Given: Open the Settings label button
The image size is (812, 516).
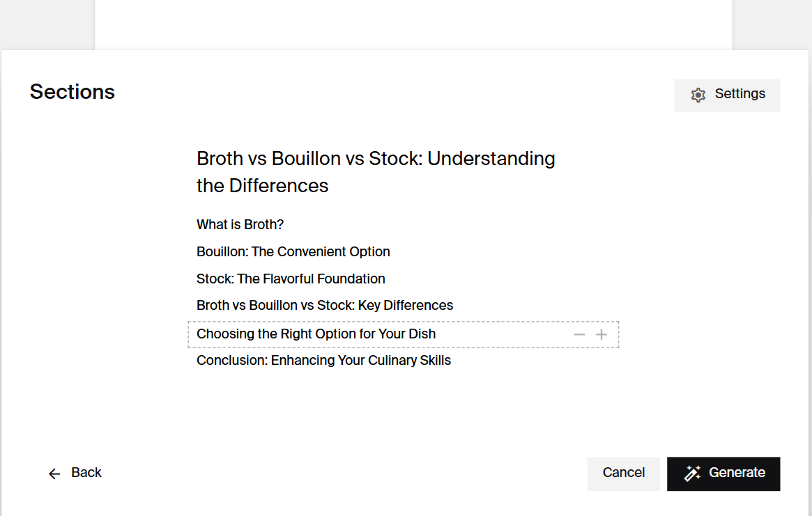Looking at the screenshot, I should pos(740,94).
